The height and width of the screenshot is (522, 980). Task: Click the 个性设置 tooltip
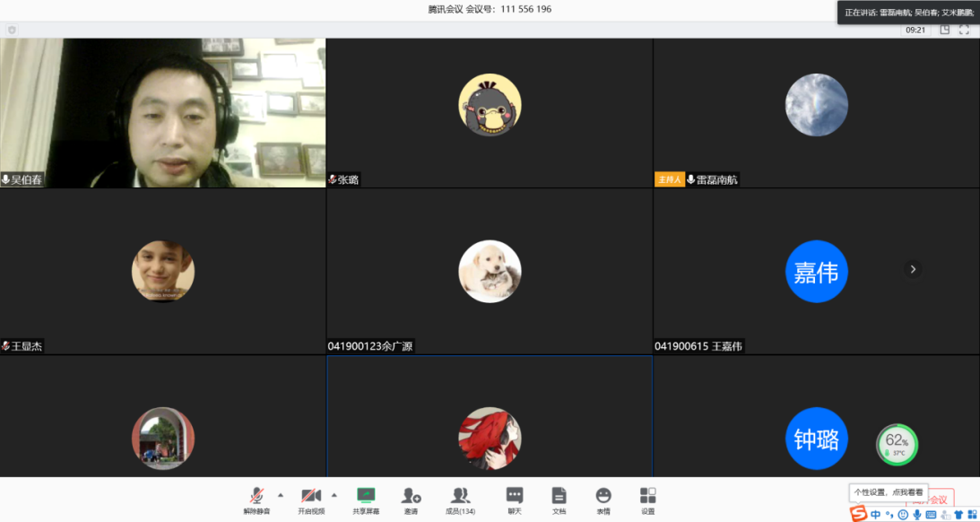pyautogui.click(x=889, y=492)
